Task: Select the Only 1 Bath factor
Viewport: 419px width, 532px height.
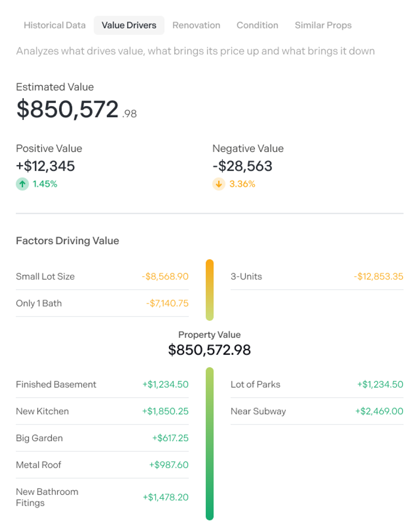Action: [102, 303]
